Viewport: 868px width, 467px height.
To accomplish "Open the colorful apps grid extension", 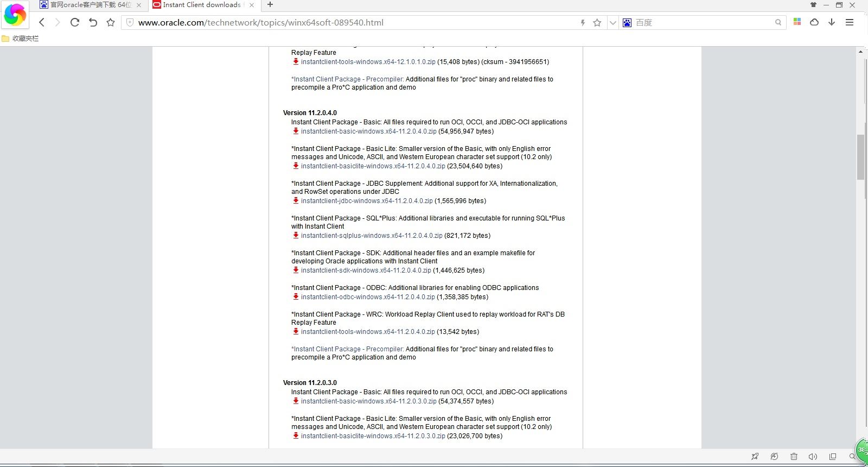I will point(797,22).
